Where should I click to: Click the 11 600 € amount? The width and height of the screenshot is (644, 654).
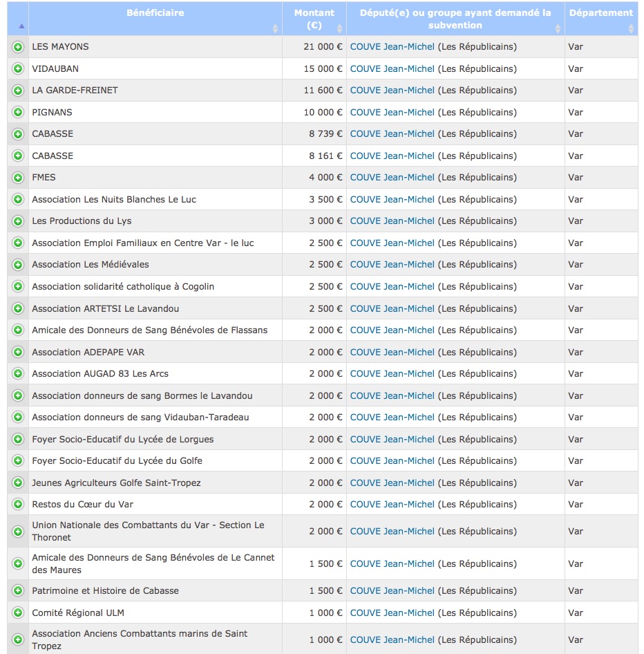pyautogui.click(x=323, y=91)
